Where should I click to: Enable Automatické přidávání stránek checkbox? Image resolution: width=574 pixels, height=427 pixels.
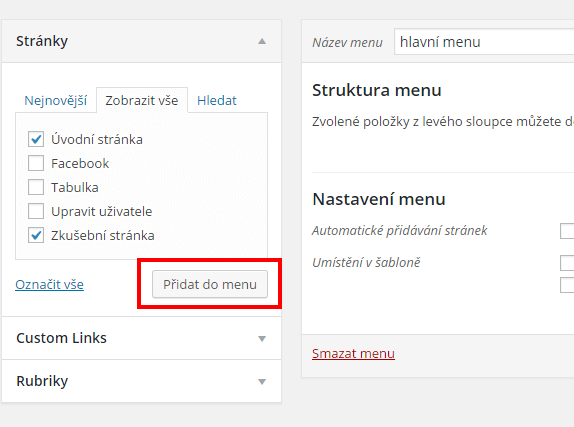(x=567, y=231)
